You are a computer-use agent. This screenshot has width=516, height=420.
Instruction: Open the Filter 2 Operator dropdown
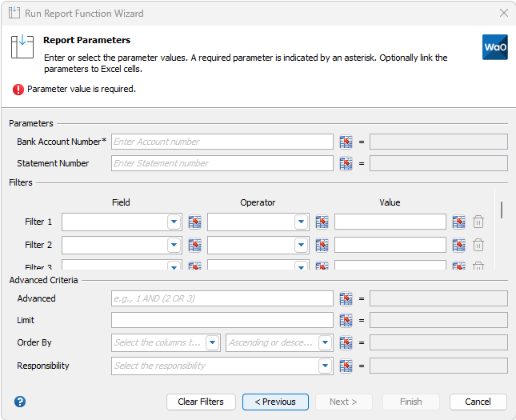(301, 245)
